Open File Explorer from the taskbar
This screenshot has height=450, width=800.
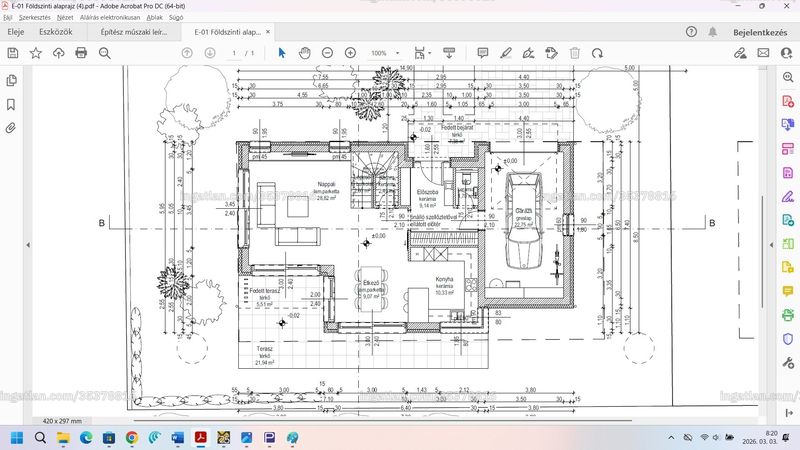pos(63,438)
